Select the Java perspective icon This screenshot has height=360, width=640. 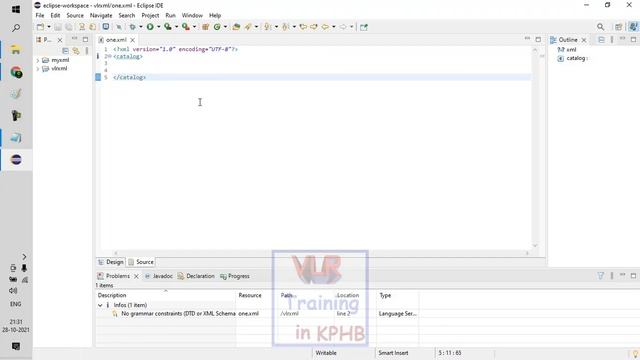[633, 27]
